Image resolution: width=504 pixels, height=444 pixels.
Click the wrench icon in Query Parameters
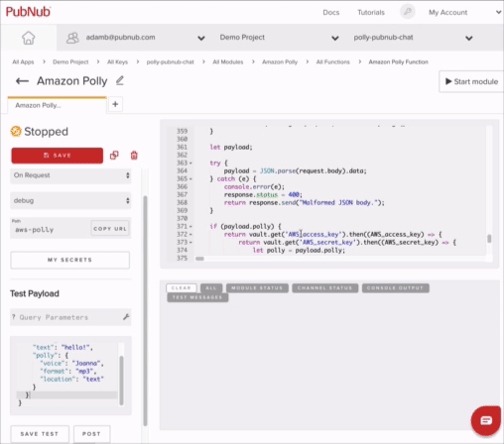(126, 317)
